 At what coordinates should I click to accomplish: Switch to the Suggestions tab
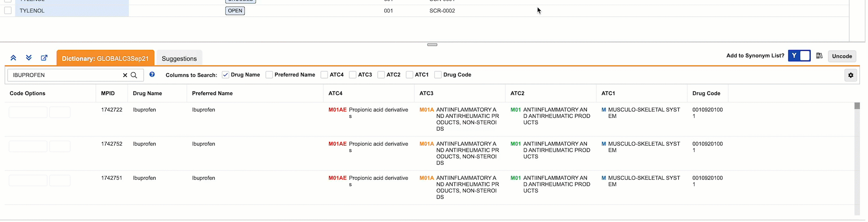pos(179,59)
